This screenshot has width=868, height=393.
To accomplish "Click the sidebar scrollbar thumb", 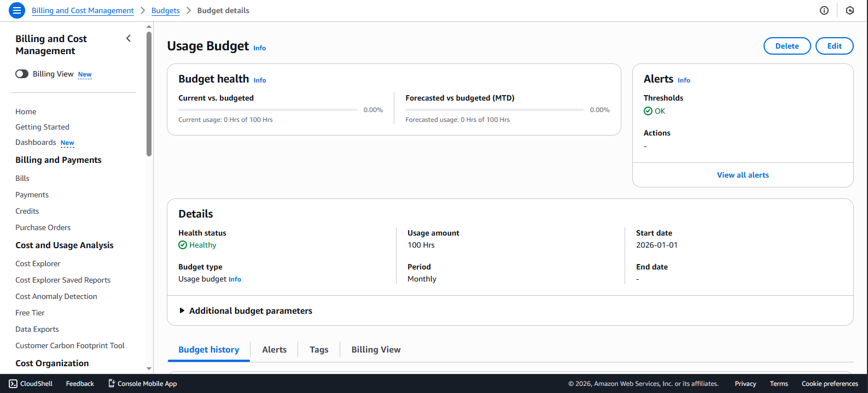I will pyautogui.click(x=149, y=94).
